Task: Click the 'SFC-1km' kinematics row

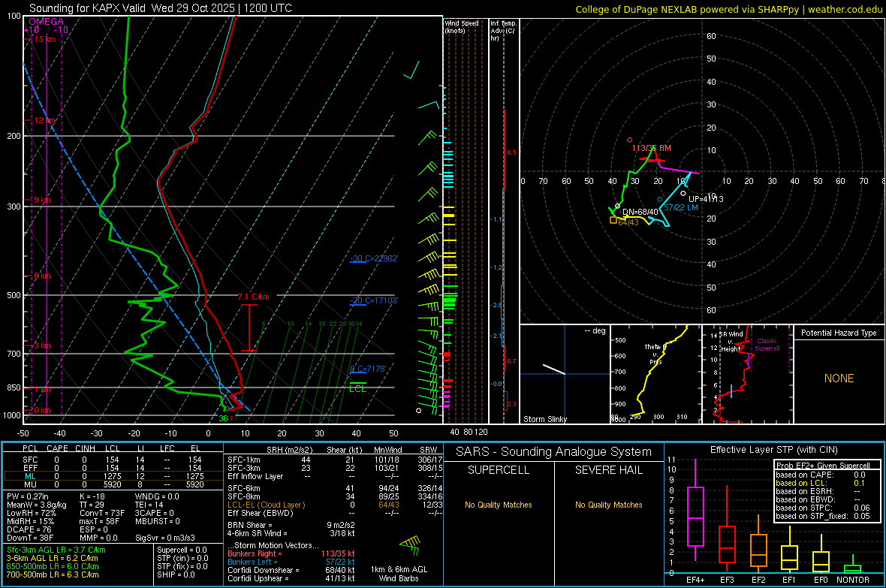Action: [x=335, y=460]
